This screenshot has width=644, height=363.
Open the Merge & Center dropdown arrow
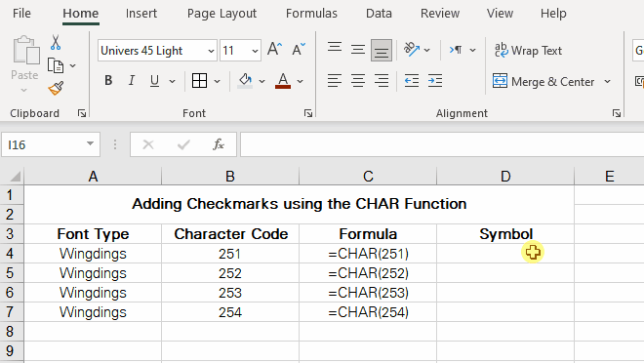click(608, 81)
